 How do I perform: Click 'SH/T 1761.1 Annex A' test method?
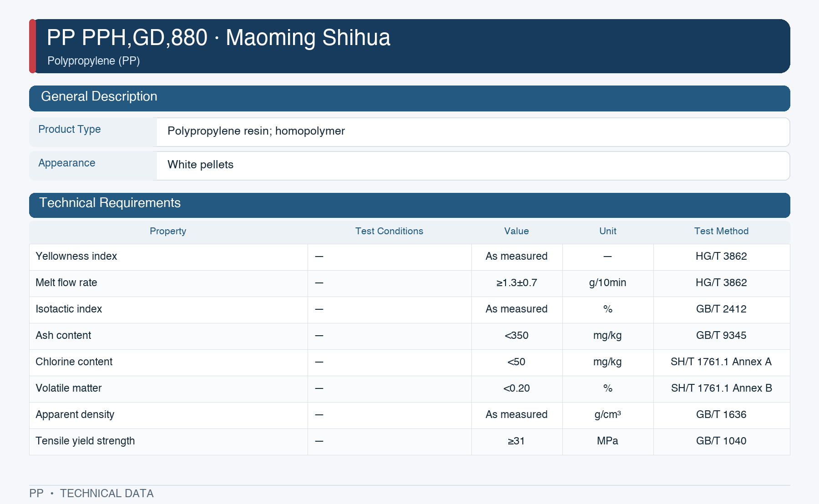click(x=721, y=362)
